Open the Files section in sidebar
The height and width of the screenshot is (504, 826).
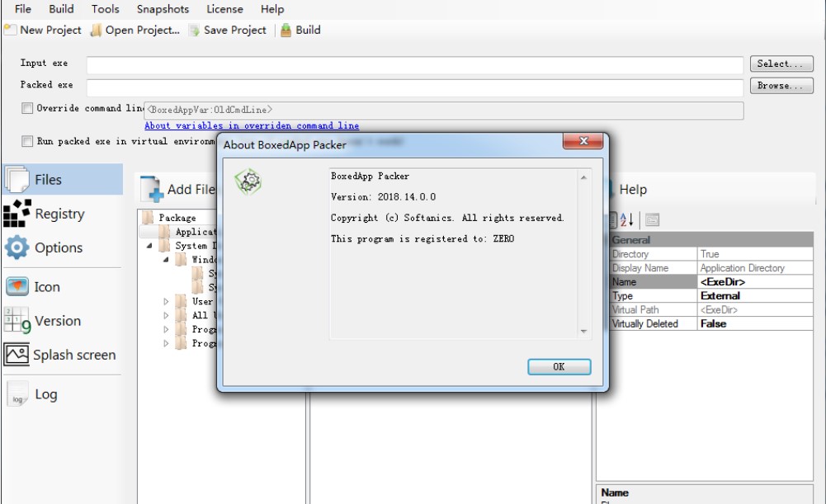(63, 180)
